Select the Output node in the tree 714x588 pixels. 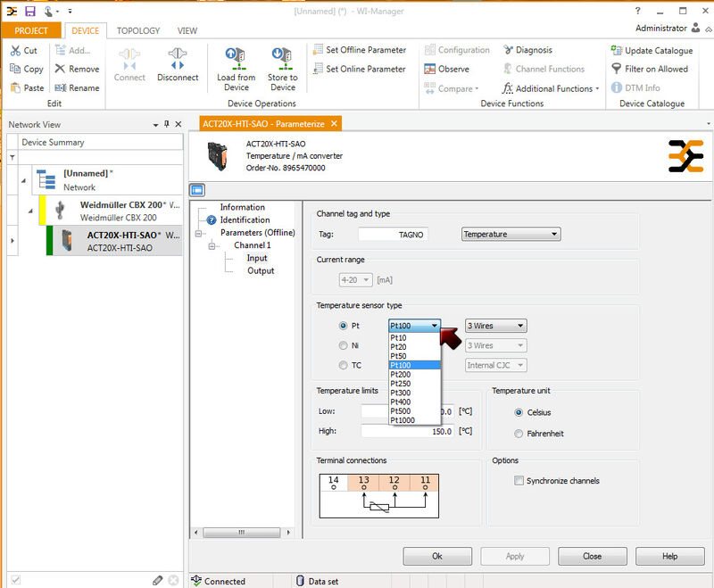tap(261, 270)
